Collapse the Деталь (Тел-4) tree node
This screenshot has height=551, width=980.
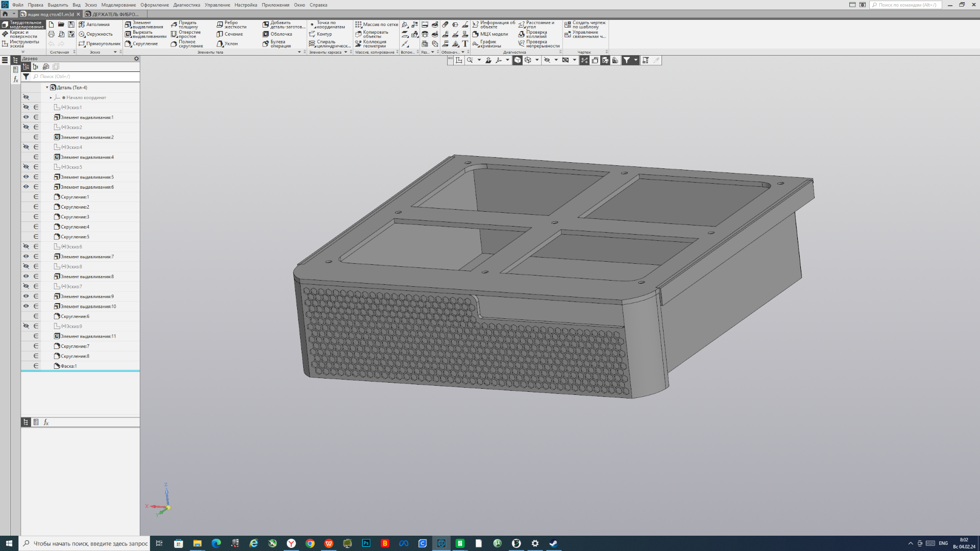[47, 87]
